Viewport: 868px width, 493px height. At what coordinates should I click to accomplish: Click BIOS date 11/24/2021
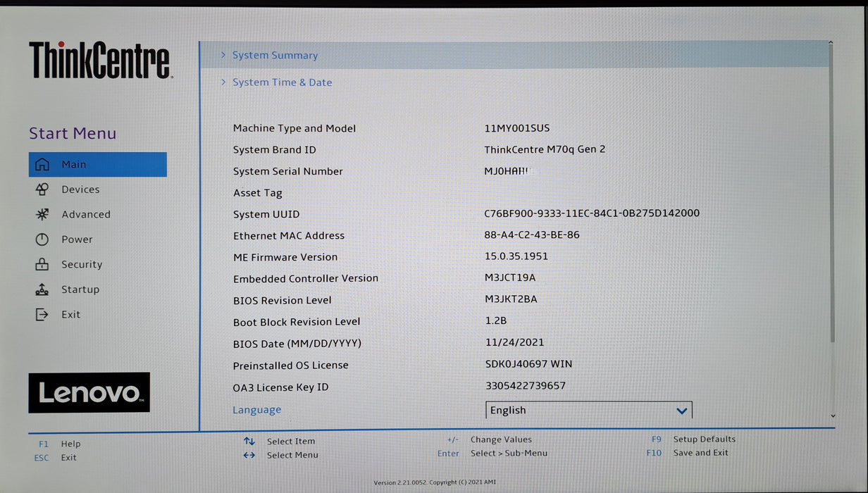tap(514, 342)
